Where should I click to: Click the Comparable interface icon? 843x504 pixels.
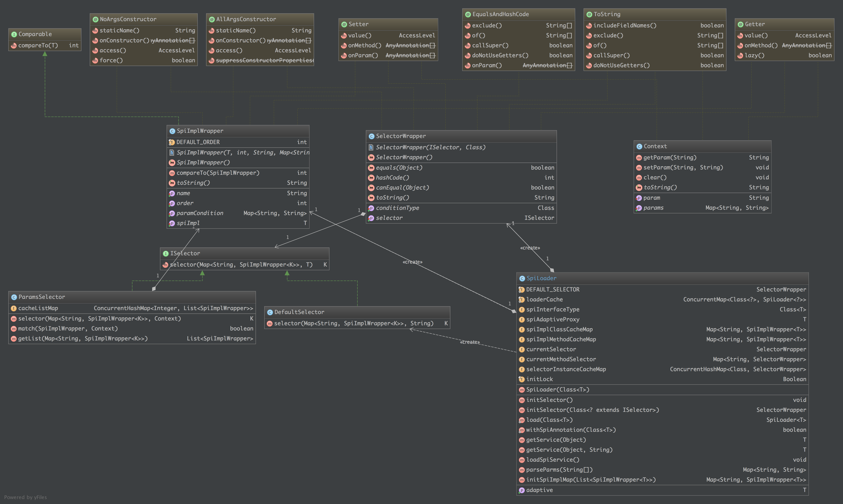coord(14,34)
